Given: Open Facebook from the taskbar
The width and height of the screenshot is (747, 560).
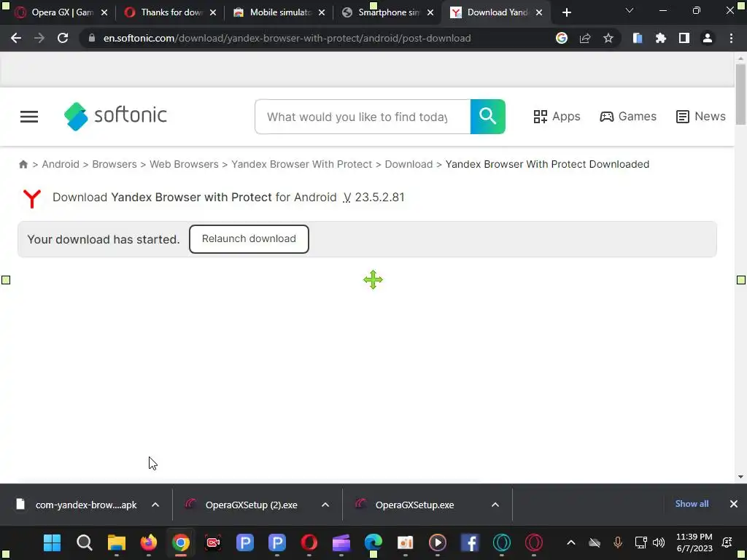Looking at the screenshot, I should pyautogui.click(x=470, y=542).
